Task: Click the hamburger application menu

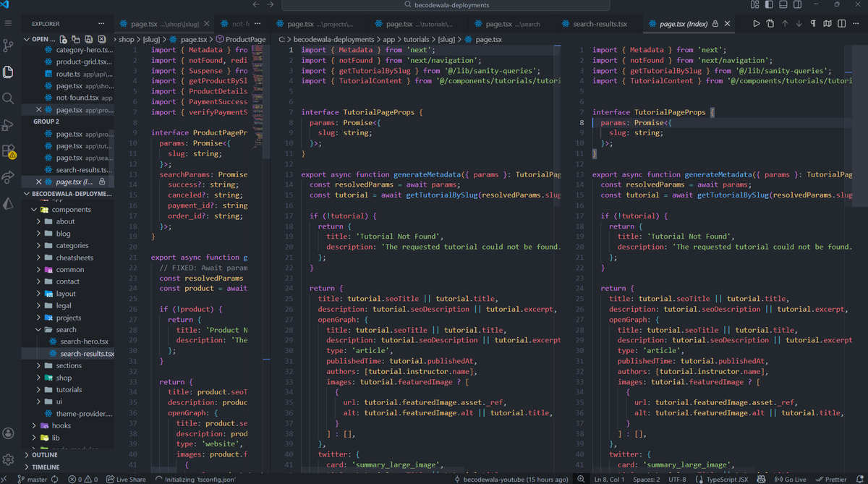Action: click(x=9, y=23)
